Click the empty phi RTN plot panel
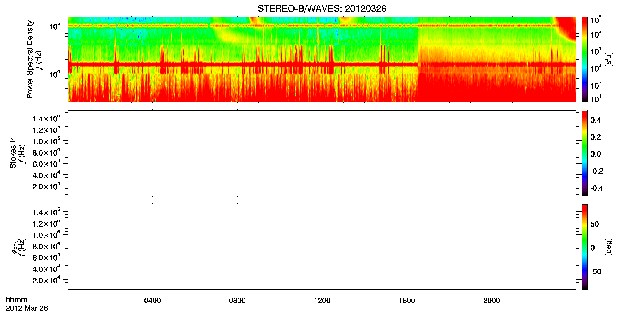This screenshot has height=332, width=644. 322,247
